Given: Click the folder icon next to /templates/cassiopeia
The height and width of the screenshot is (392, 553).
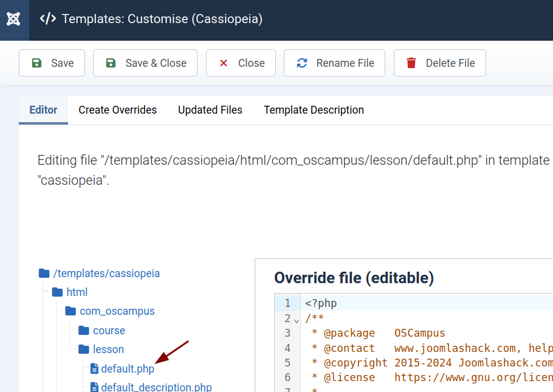Looking at the screenshot, I should click(44, 273).
